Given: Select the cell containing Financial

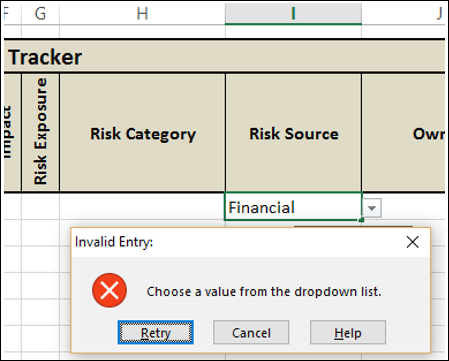Looking at the screenshot, I should tap(293, 206).
